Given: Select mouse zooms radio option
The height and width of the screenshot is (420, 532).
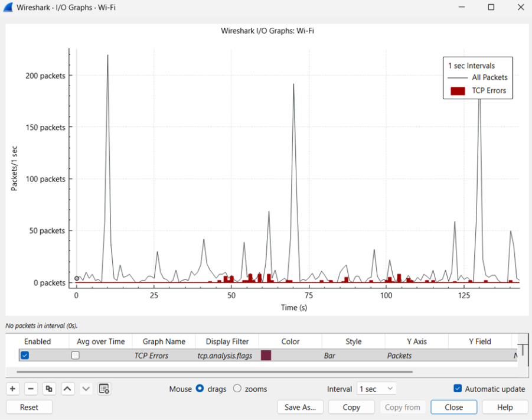Looking at the screenshot, I should tap(237, 389).
